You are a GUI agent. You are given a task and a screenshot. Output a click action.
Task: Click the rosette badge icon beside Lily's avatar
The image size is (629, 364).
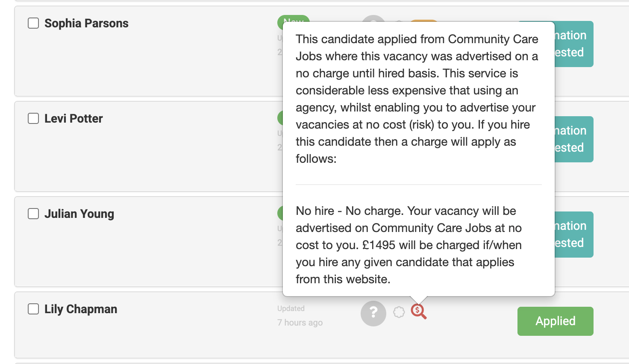(399, 312)
